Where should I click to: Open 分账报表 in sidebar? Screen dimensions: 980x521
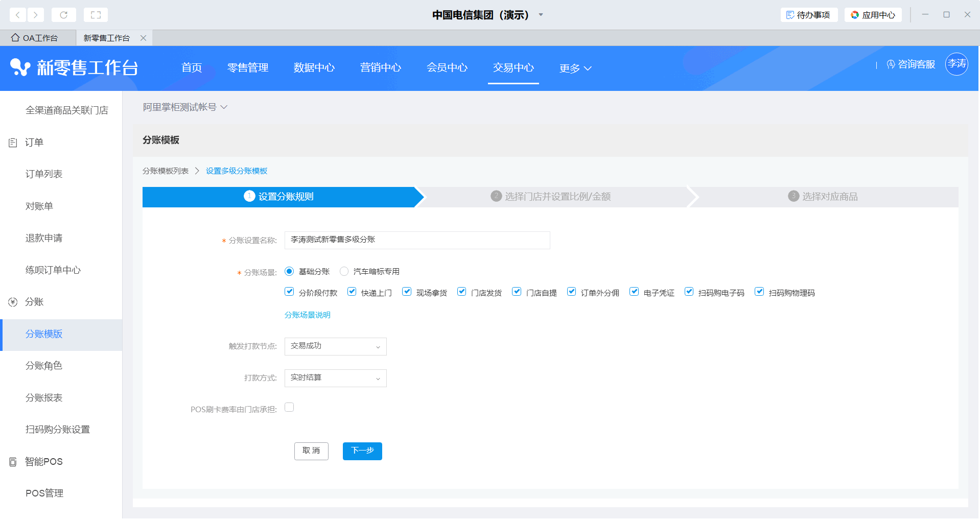[44, 398]
